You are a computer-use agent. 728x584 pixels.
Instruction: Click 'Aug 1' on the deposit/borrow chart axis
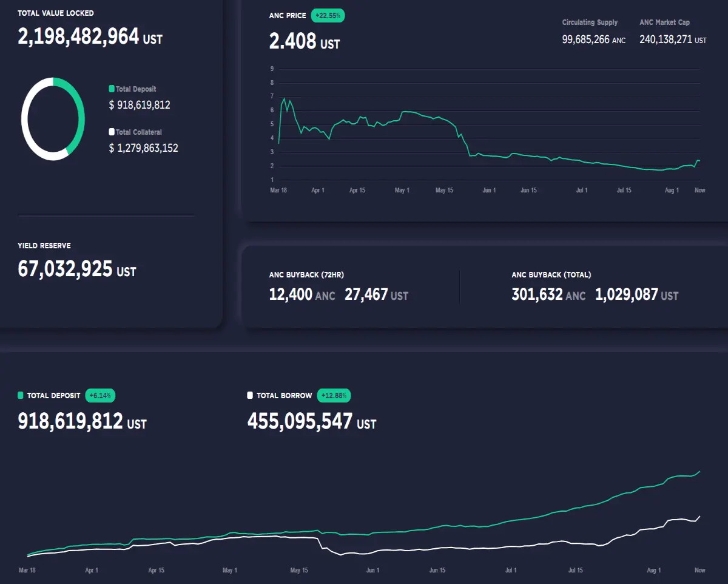pyautogui.click(x=654, y=570)
